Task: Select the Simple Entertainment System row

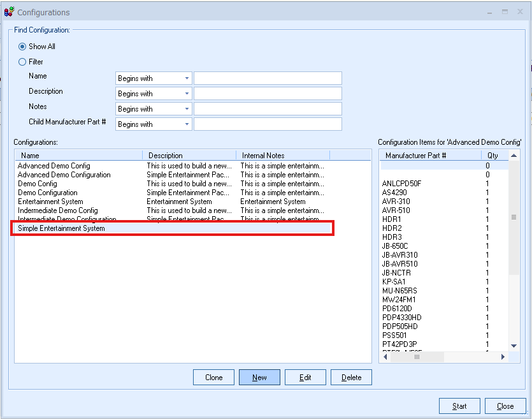Action: [x=61, y=228]
